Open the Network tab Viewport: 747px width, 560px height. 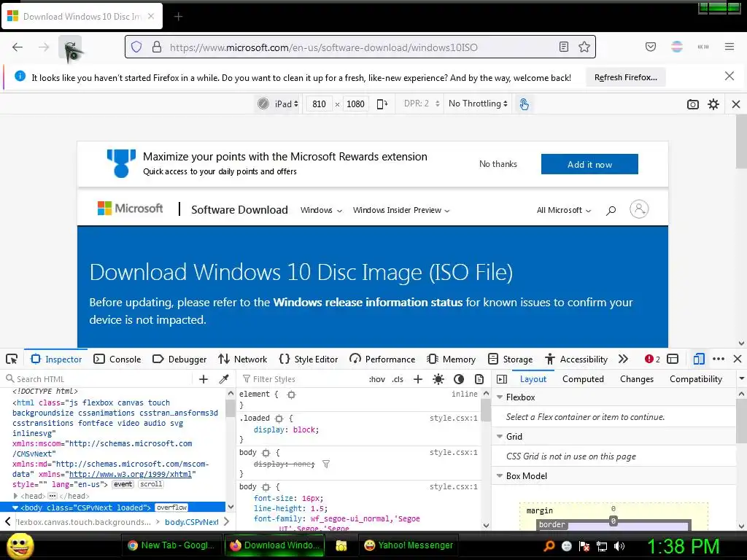coord(242,359)
